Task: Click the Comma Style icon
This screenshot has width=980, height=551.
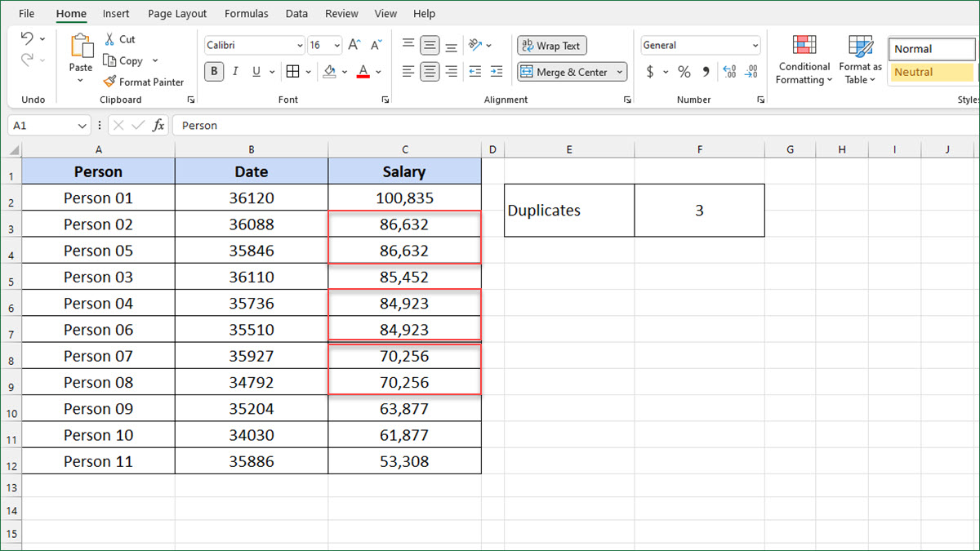Action: [x=706, y=72]
